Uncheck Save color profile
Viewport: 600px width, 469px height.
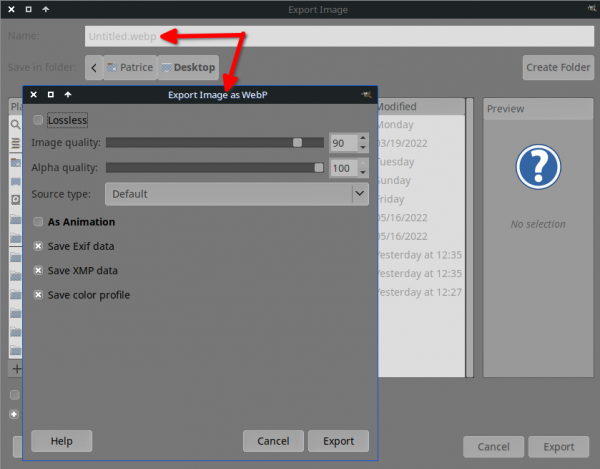click(x=38, y=295)
